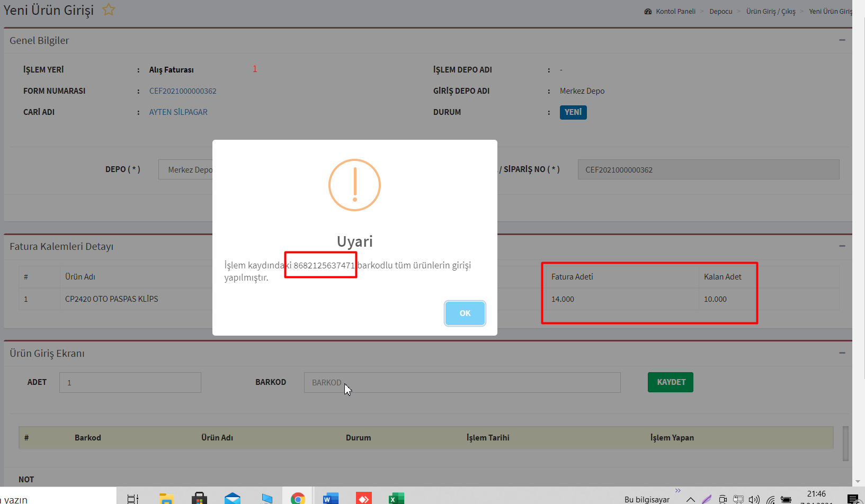Open the Mail app in taskbar
This screenshot has width=865, height=504.
[232, 498]
